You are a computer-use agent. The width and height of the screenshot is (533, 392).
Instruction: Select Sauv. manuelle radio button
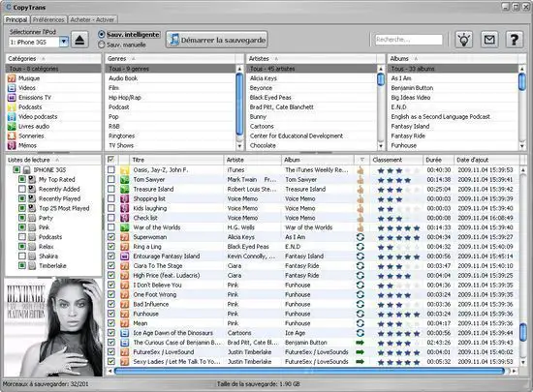point(102,45)
